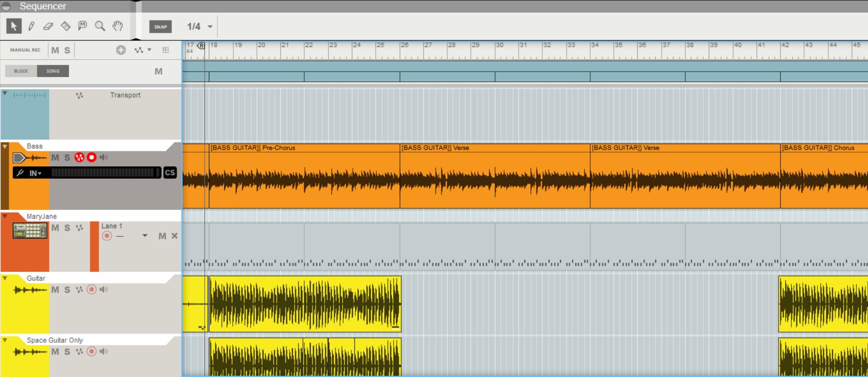Collapse the Bass track
This screenshot has height=377, width=868.
[5, 146]
